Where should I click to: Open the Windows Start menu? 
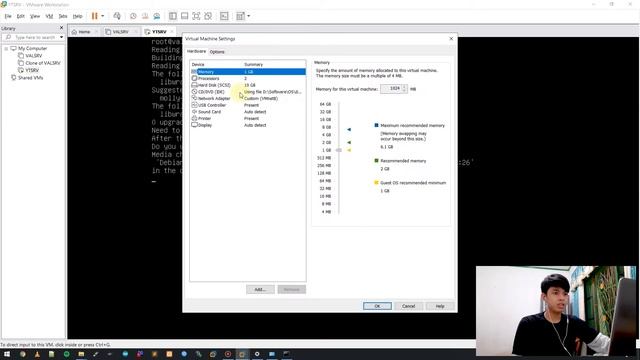click(x=7, y=354)
